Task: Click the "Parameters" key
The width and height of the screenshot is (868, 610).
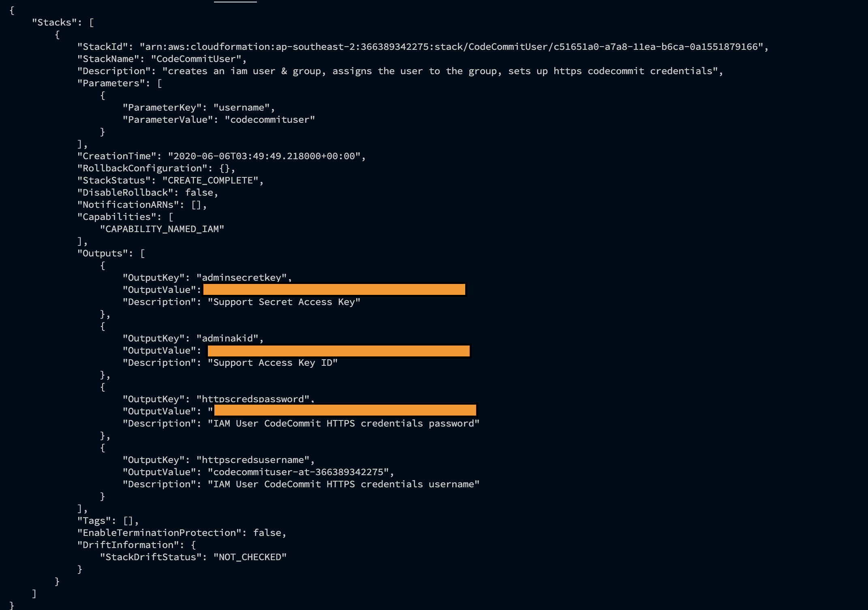Action: tap(111, 83)
